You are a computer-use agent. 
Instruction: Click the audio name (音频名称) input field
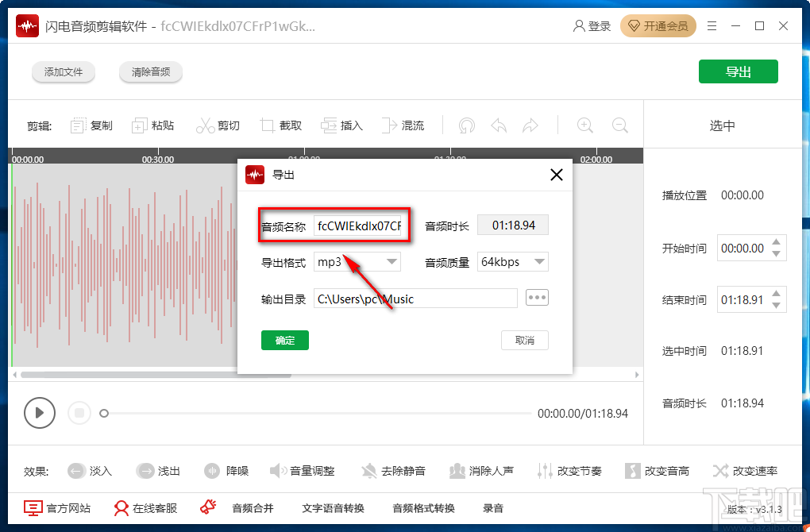357,226
